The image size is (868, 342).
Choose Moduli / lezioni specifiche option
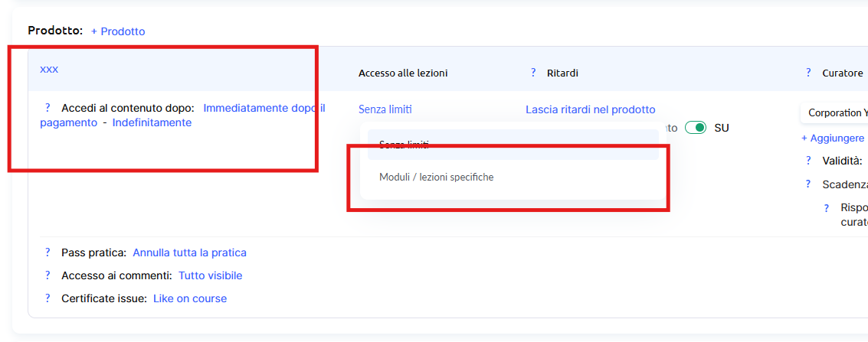coord(437,177)
